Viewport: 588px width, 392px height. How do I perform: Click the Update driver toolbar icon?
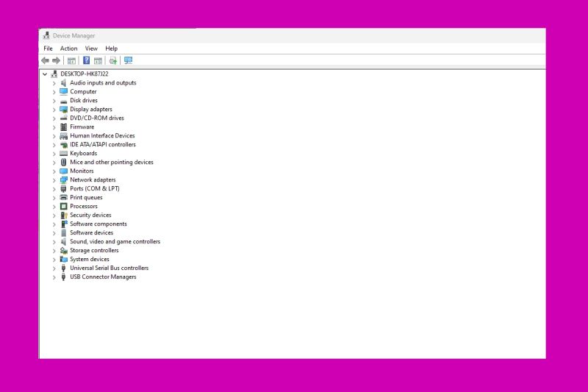tap(113, 60)
